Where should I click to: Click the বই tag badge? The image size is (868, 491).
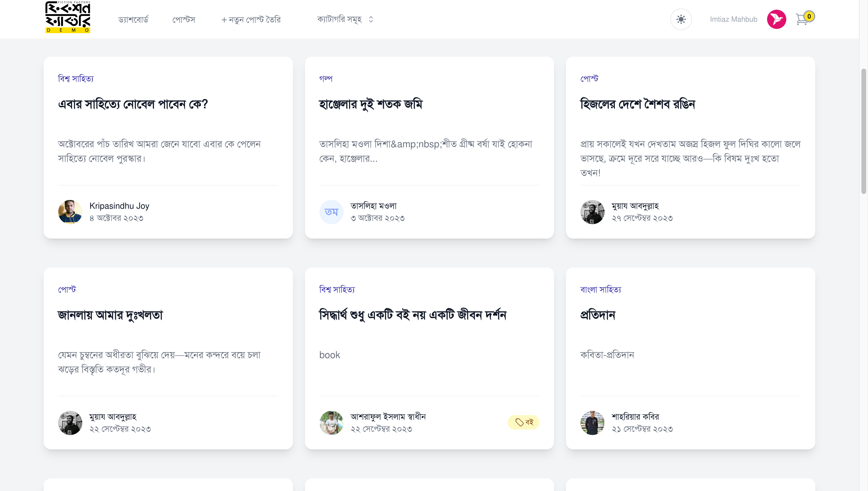click(523, 422)
